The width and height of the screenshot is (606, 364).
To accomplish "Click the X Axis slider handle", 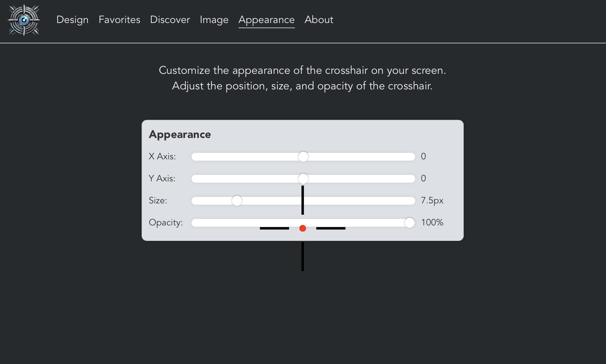I will pyautogui.click(x=303, y=157).
